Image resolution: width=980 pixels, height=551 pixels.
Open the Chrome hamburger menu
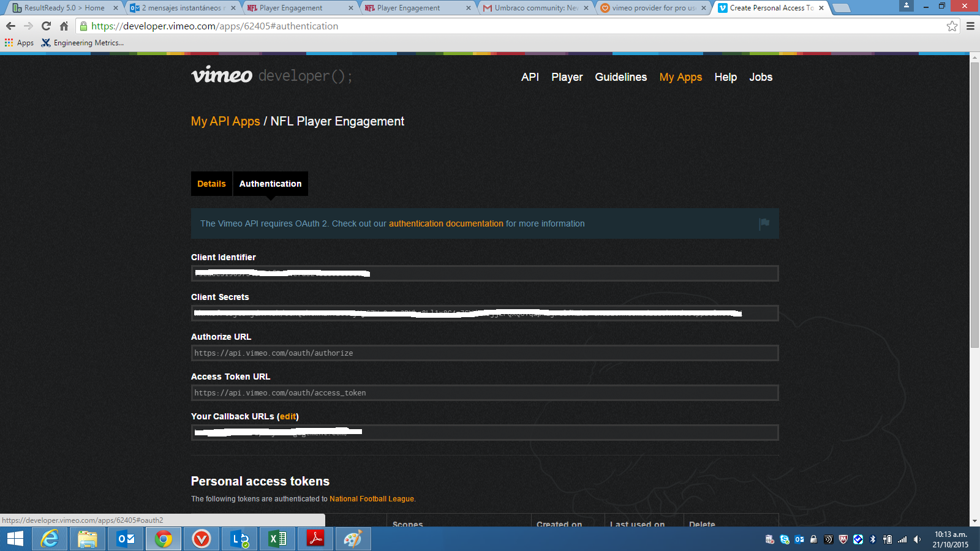pos(970,26)
